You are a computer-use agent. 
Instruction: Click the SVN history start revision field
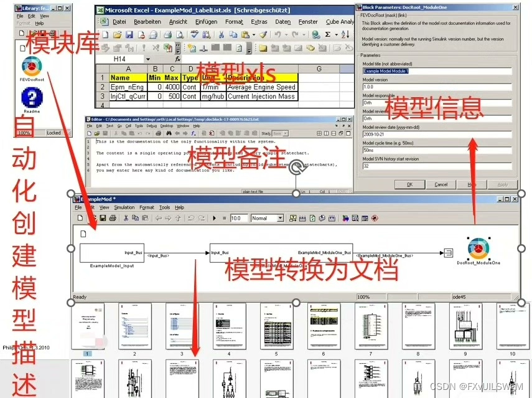pos(437,166)
